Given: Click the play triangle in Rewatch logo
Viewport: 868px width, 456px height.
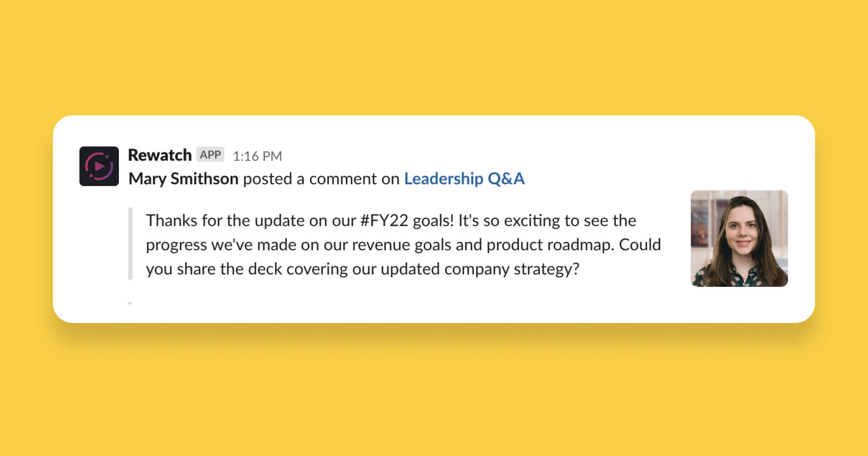Looking at the screenshot, I should coord(99,166).
